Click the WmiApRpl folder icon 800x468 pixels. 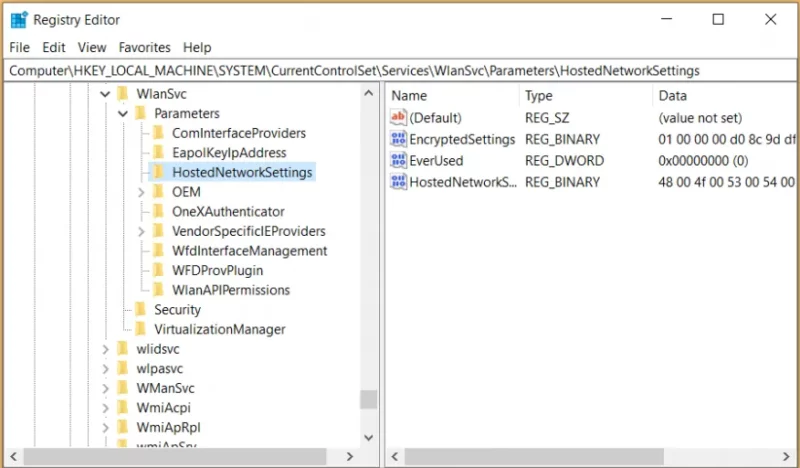point(122,428)
